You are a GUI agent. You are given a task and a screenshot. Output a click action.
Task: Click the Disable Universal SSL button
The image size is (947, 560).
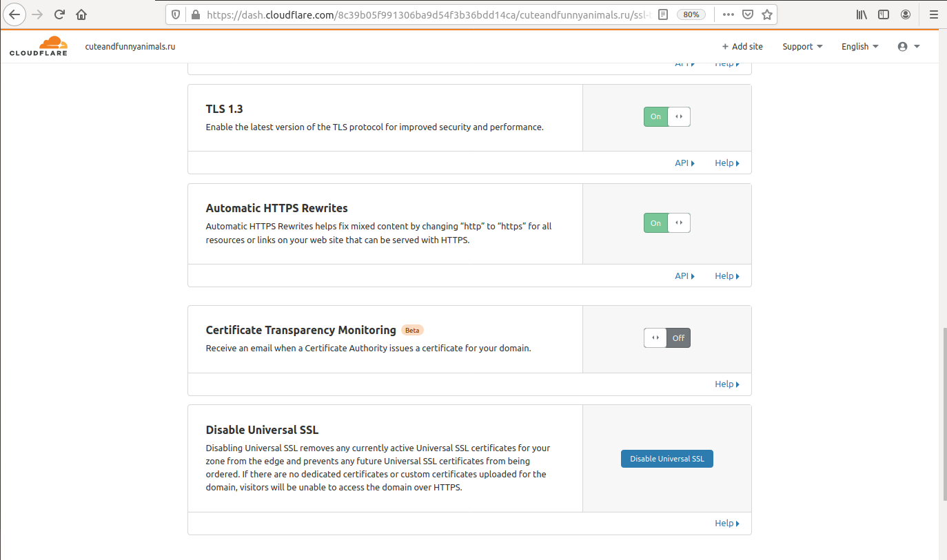pyautogui.click(x=666, y=459)
